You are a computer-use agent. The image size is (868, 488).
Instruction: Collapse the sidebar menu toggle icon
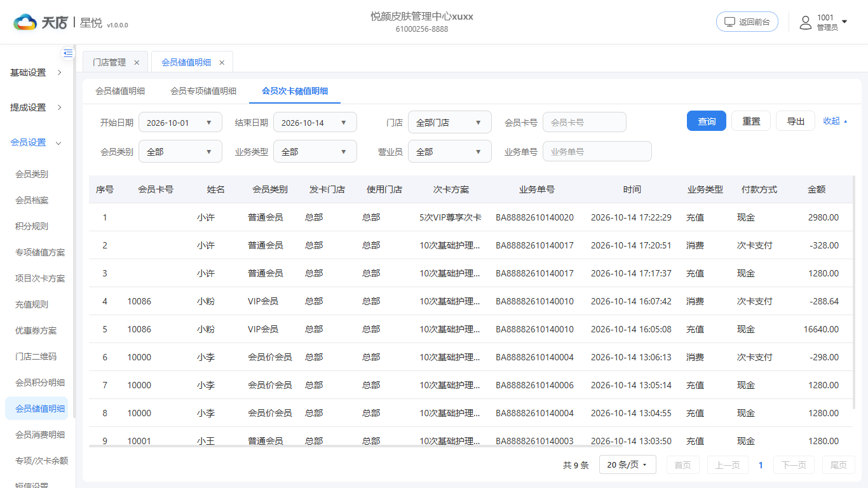[x=68, y=53]
